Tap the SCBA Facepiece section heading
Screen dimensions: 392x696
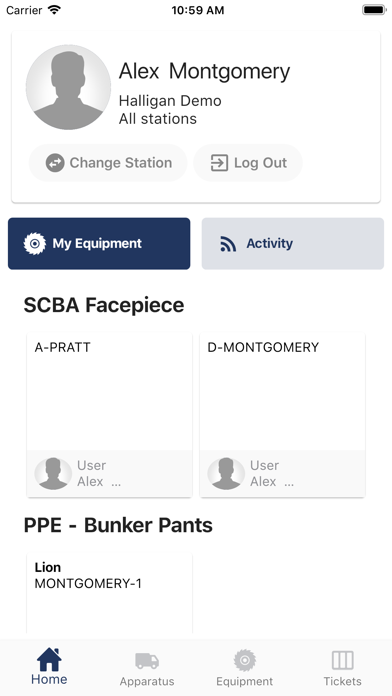(x=104, y=305)
